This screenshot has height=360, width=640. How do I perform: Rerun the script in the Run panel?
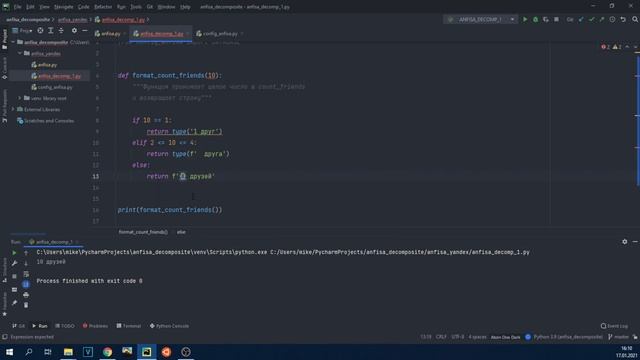[14, 253]
